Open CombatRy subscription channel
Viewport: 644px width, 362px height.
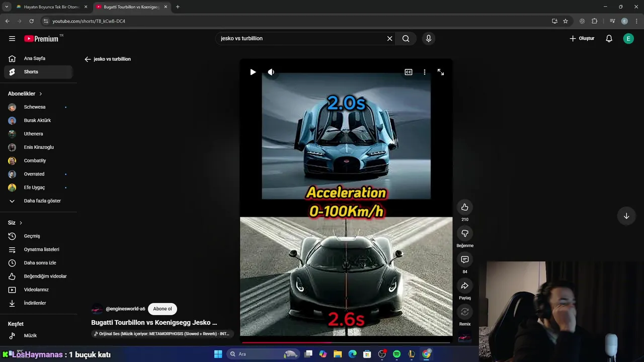39,161
